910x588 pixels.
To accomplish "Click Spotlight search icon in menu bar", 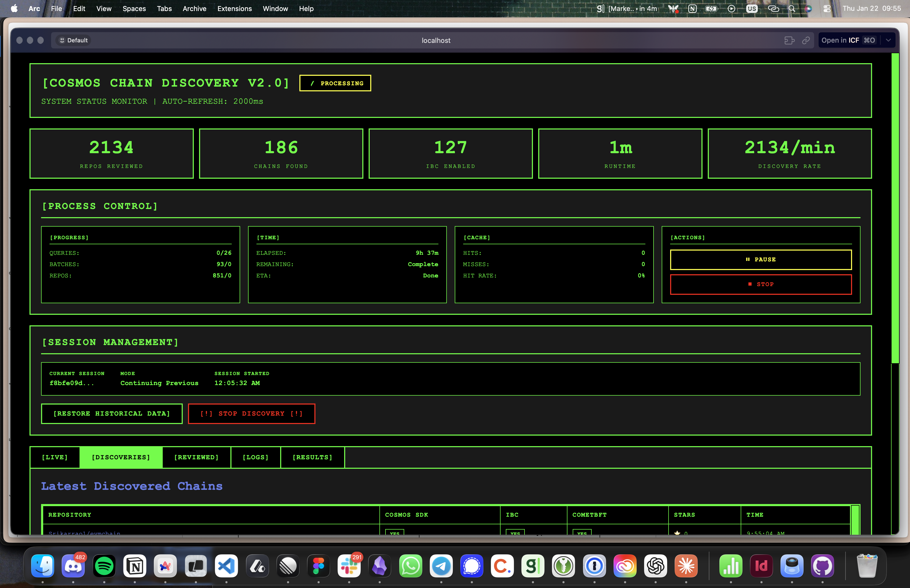I will 792,8.
